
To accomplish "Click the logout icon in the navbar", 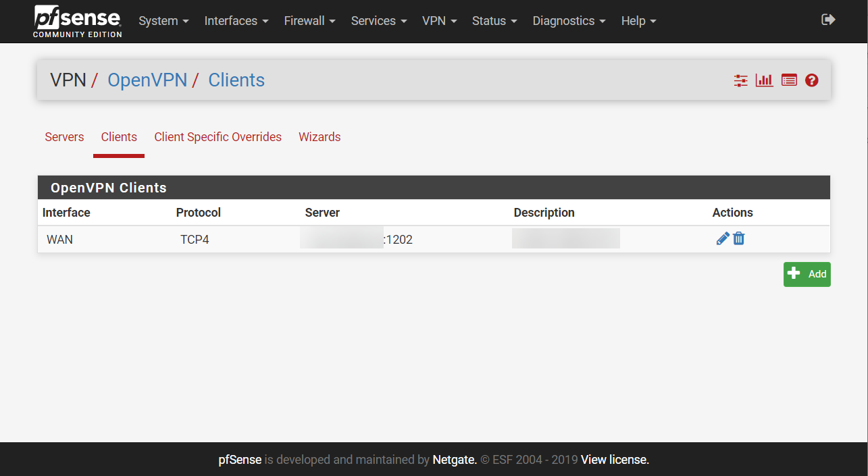I will pos(828,20).
